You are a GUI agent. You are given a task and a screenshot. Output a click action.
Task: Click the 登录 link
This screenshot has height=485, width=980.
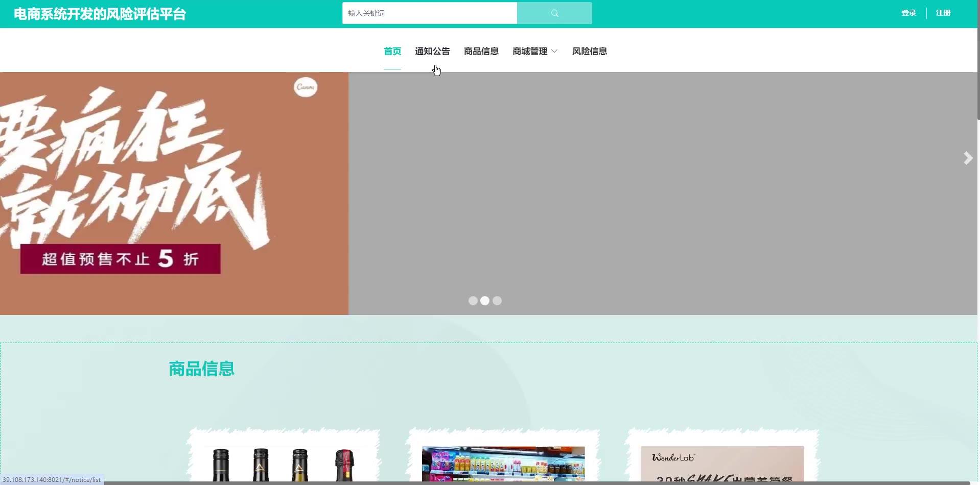click(x=909, y=13)
